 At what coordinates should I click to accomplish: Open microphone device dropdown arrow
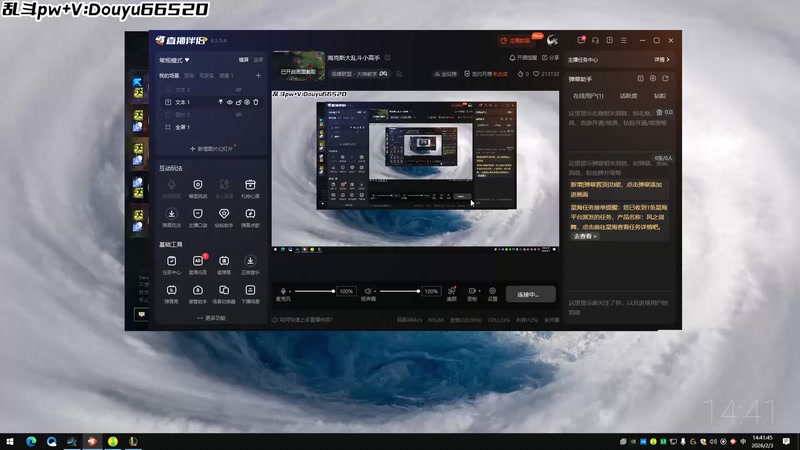pyautogui.click(x=290, y=291)
